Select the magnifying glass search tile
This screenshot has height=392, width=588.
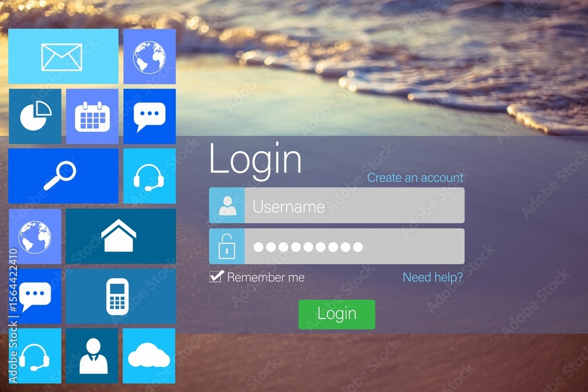point(64,176)
